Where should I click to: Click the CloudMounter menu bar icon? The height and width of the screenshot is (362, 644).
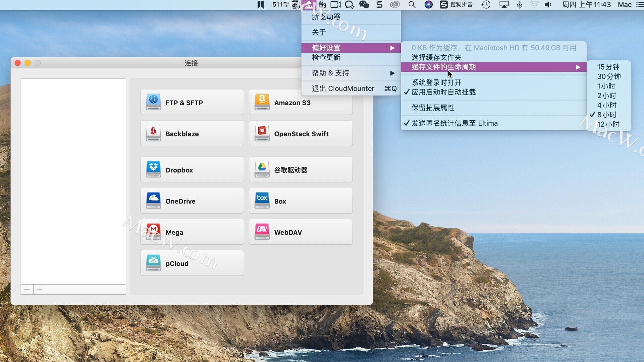pos(309,5)
